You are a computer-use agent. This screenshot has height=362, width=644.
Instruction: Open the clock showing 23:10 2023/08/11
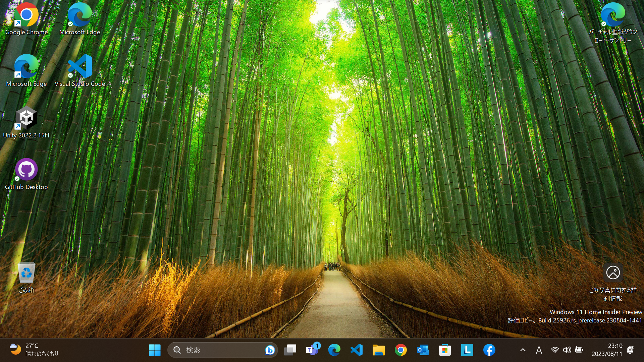pyautogui.click(x=607, y=350)
